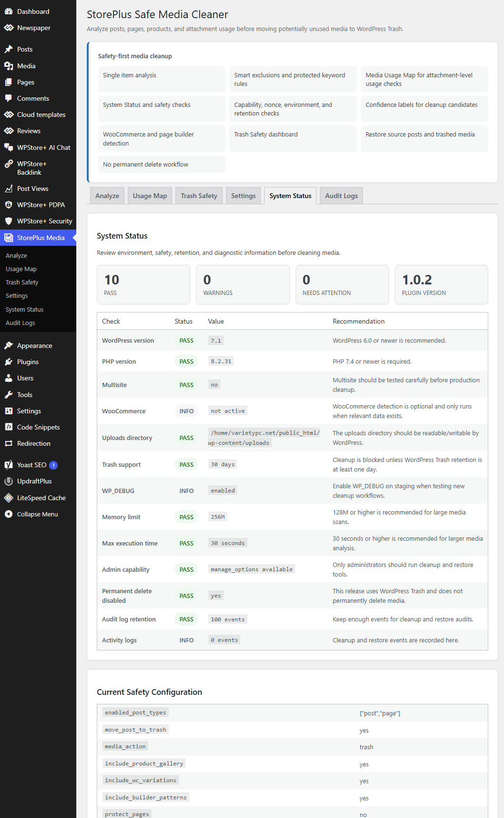The height and width of the screenshot is (818, 504).
Task: Click the Trash support 30 days value
Action: tap(223, 464)
